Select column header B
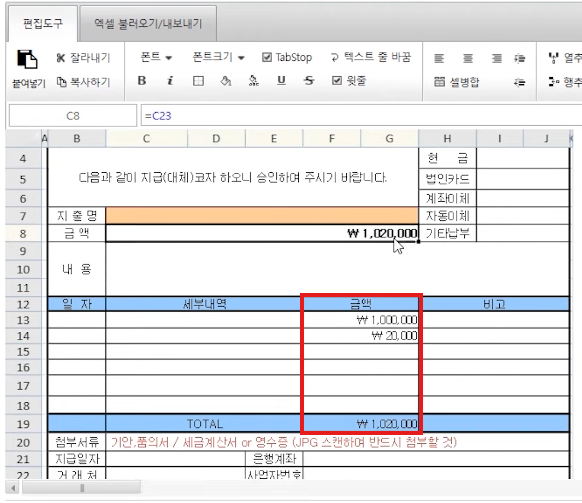 [77, 139]
